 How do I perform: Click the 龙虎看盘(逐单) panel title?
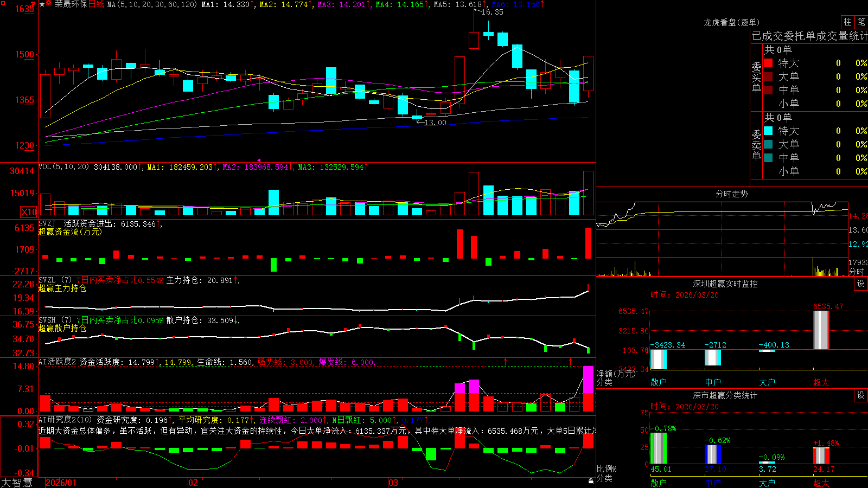[731, 22]
